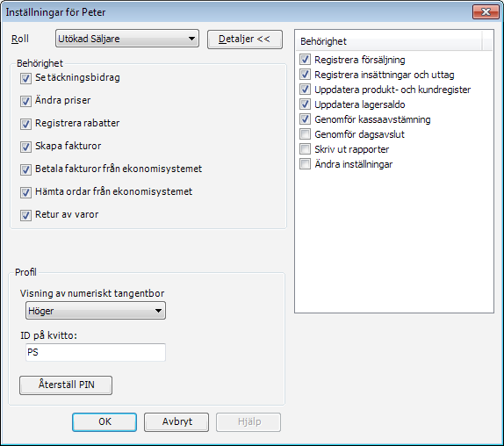Check the Skriv ut rapporter option

click(x=305, y=149)
